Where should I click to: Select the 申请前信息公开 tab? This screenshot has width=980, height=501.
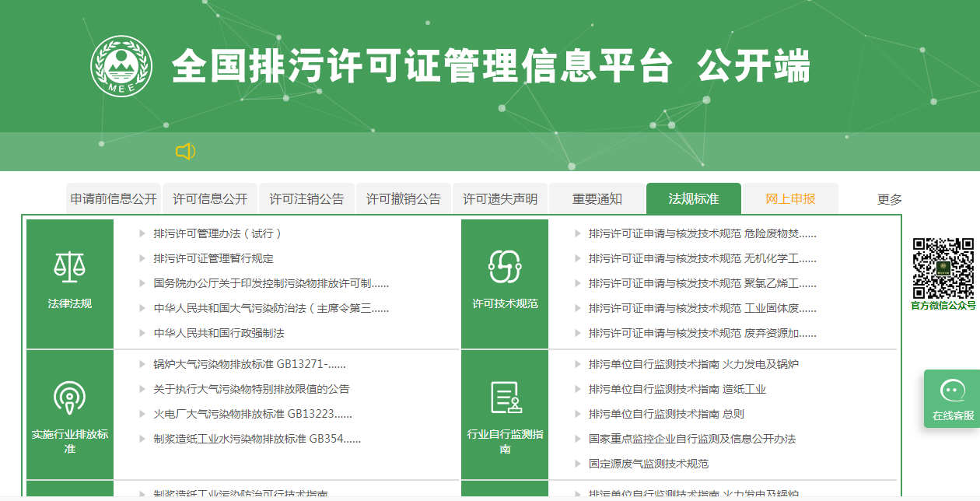pos(114,198)
